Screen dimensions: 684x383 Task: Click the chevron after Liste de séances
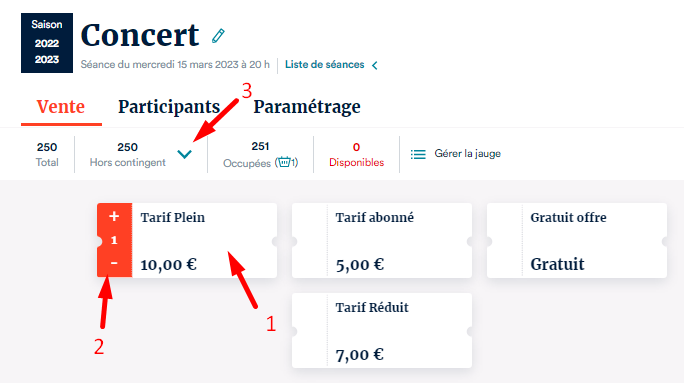tap(375, 65)
